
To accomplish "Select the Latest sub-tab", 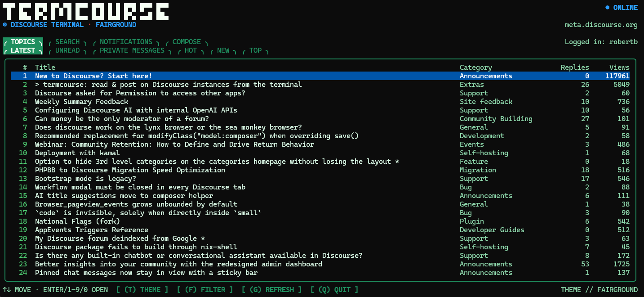I will [x=23, y=50].
